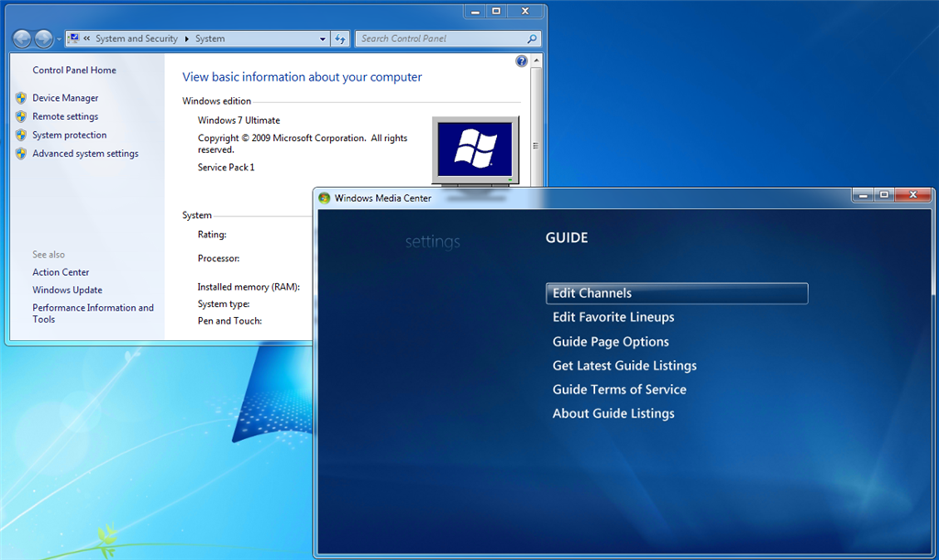The height and width of the screenshot is (560, 939).
Task: Select Edit Favorite Lineups
Action: [x=613, y=317]
